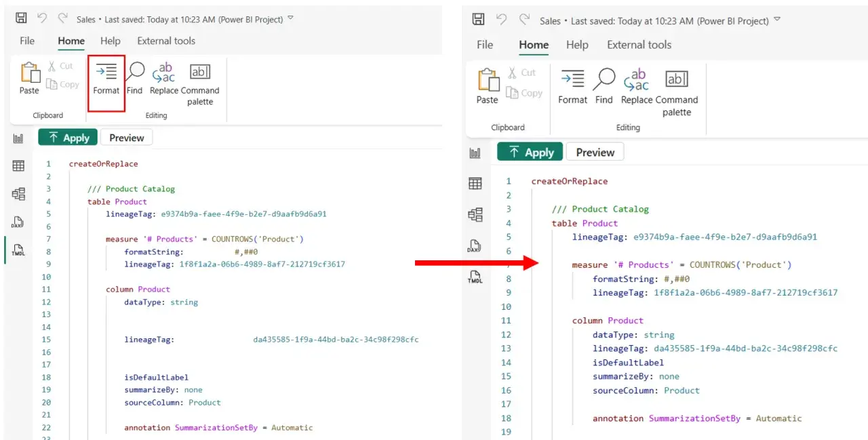
Task: Open Table view in left sidebar
Action: tap(18, 166)
